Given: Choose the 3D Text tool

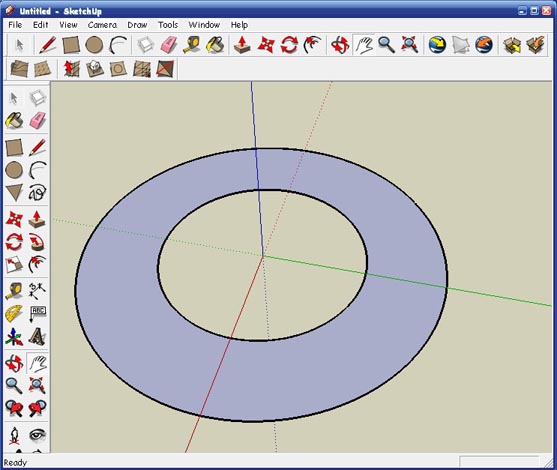Looking at the screenshot, I should pyautogui.click(x=37, y=336).
